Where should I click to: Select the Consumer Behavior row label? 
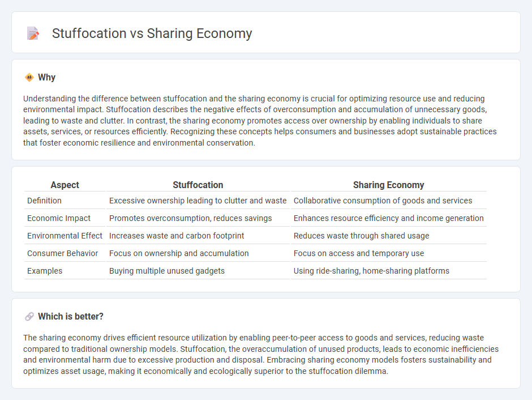(x=63, y=253)
